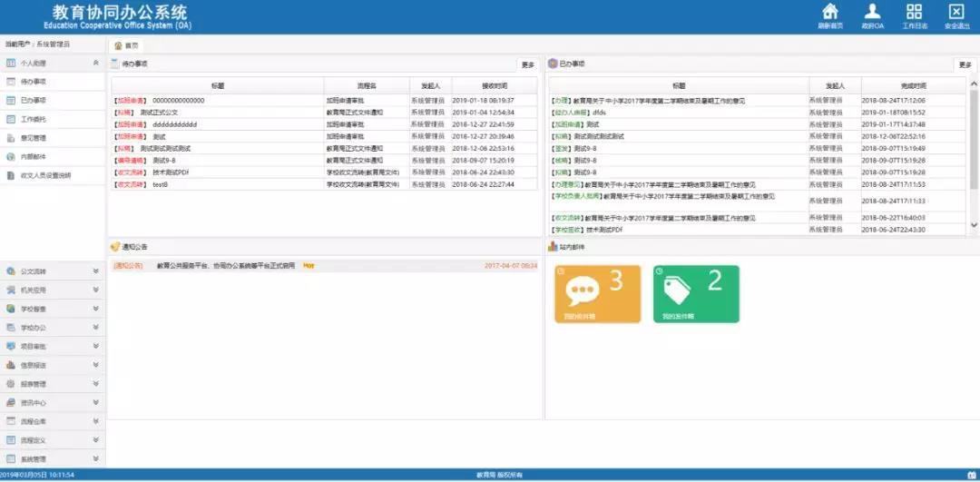This screenshot has width=980, height=482.
Task: Click the 流程名 column header
Action: [367, 85]
